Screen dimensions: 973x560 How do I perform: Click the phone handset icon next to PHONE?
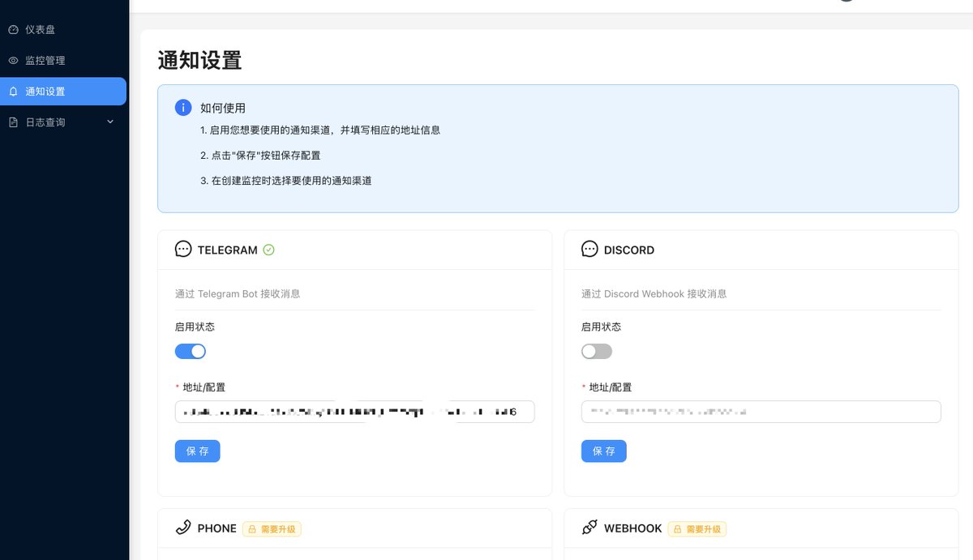[x=183, y=528]
